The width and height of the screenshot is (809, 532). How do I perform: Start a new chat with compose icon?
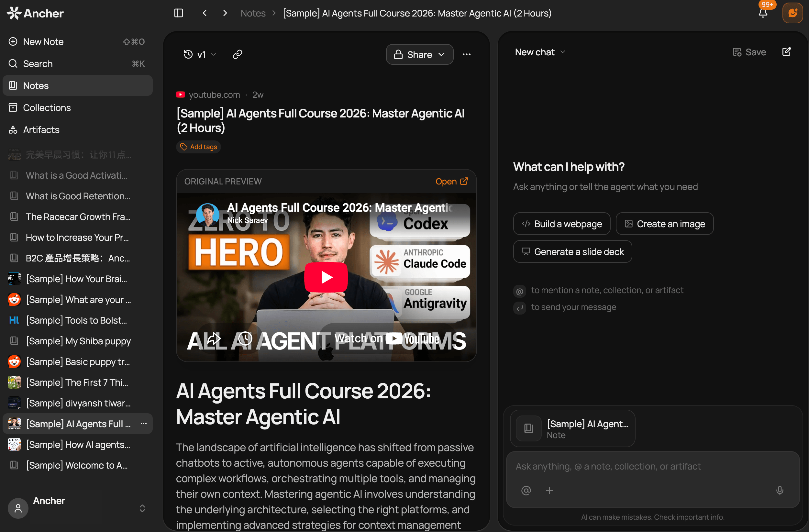(x=787, y=52)
